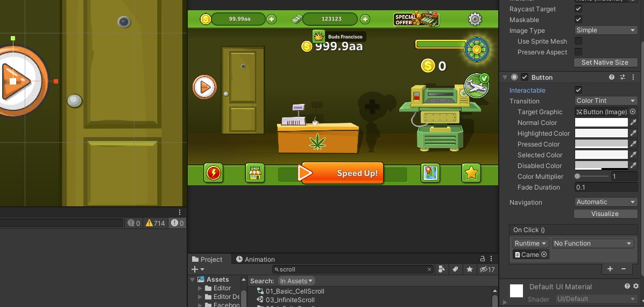Click the glowing leaf wheel icon
This screenshot has width=644, height=307.
click(477, 50)
